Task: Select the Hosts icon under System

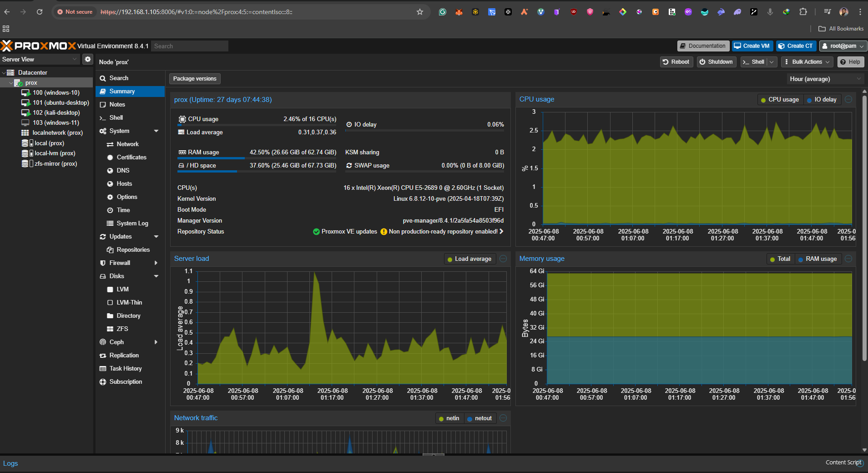Action: click(x=109, y=183)
